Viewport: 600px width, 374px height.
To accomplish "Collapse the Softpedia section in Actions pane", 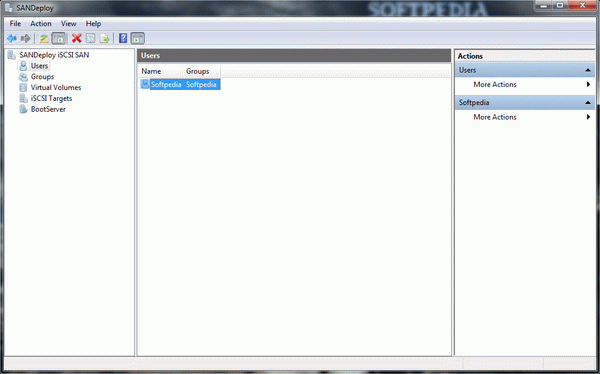I will pyautogui.click(x=588, y=103).
